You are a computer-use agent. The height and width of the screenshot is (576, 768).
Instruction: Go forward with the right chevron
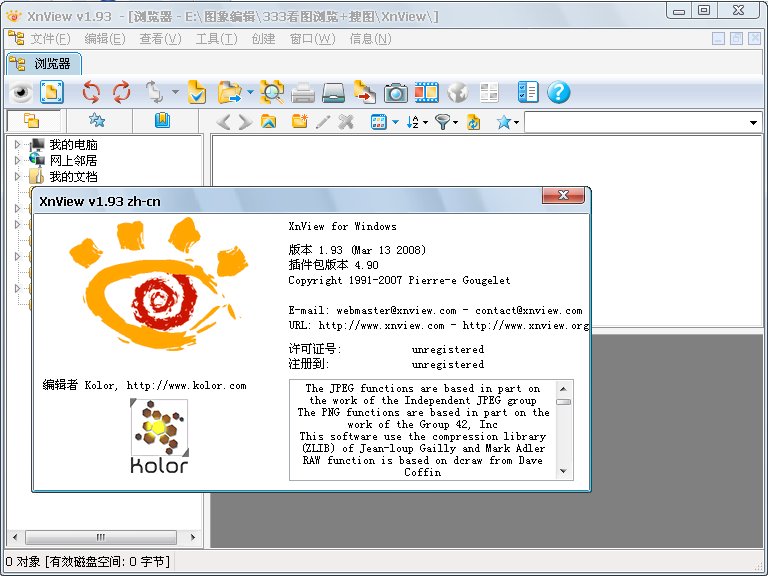pyautogui.click(x=245, y=121)
